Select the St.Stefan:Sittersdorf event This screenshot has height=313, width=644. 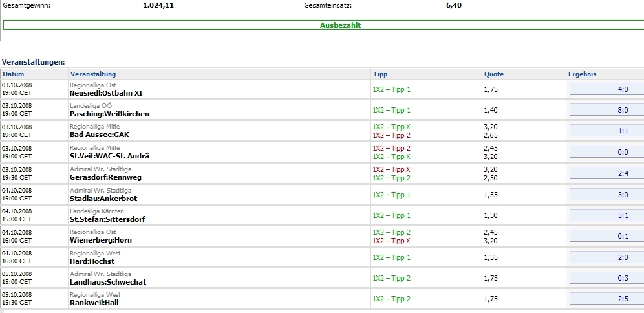(107, 219)
